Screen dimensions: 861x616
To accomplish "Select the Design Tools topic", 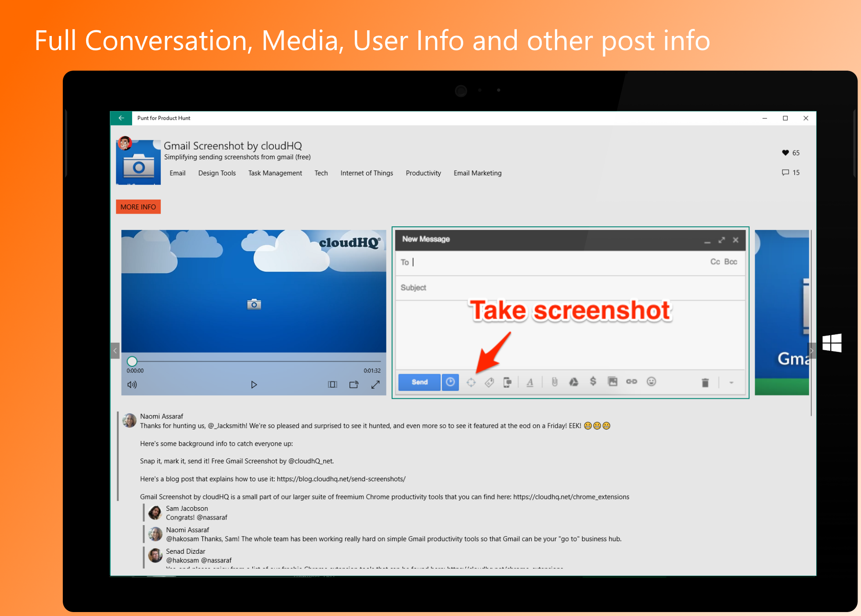I will point(217,173).
